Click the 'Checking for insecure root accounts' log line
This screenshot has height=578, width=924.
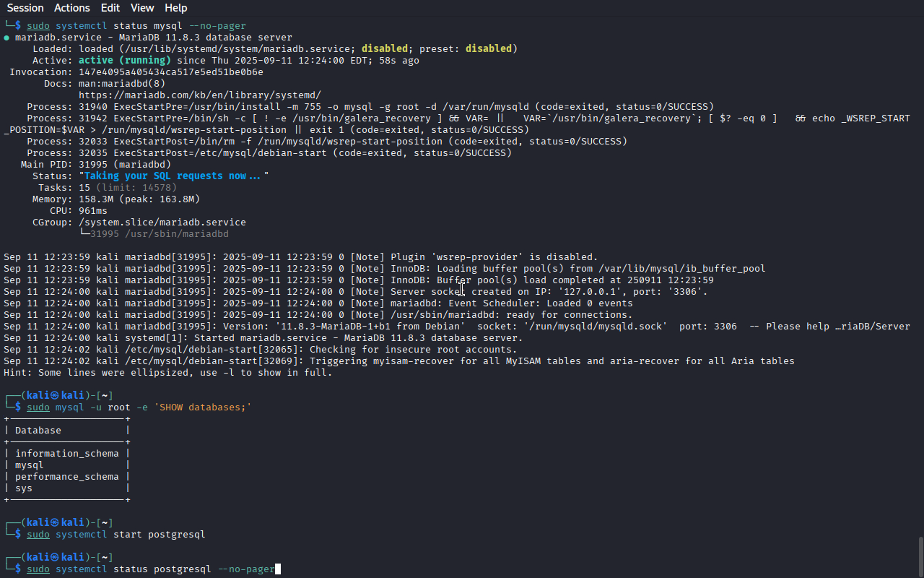[261, 350]
